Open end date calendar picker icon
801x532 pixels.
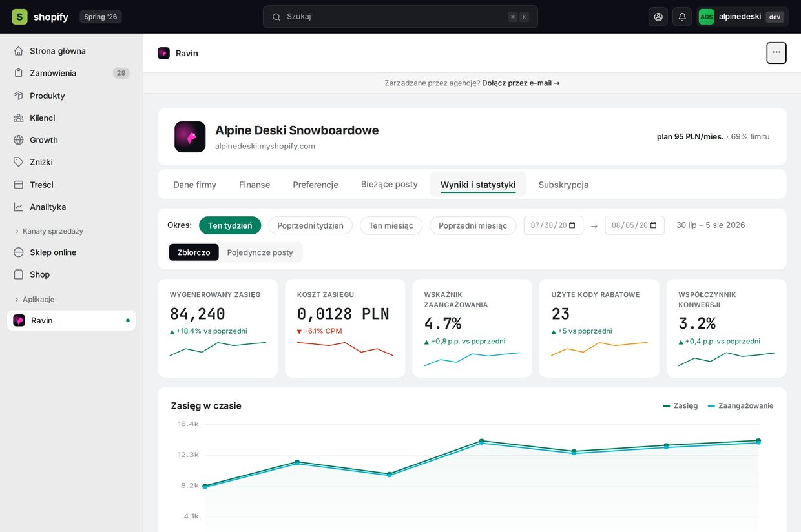click(x=654, y=225)
